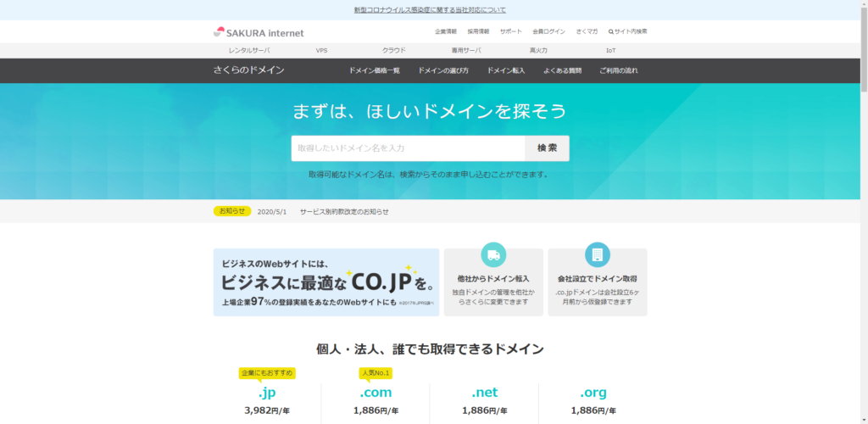This screenshot has width=868, height=424.
Task: Click さくらのドメイン title
Action: click(x=248, y=70)
